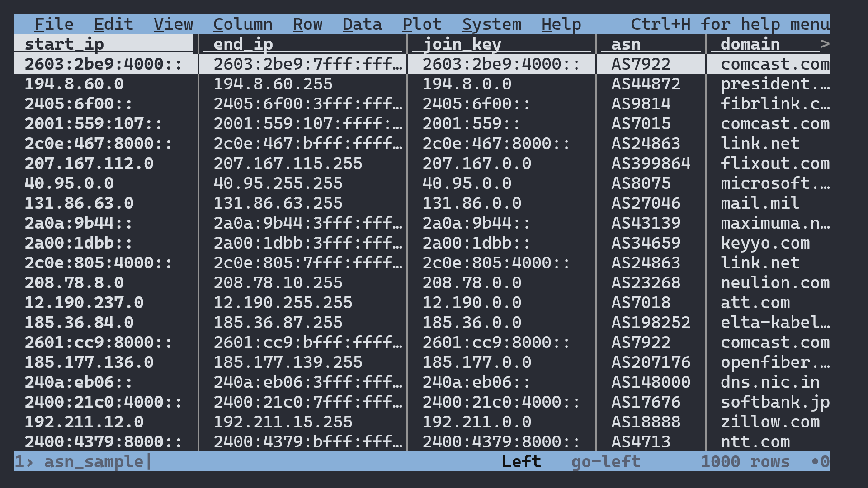Select the end_ip column header
868x488 pixels.
click(x=242, y=44)
